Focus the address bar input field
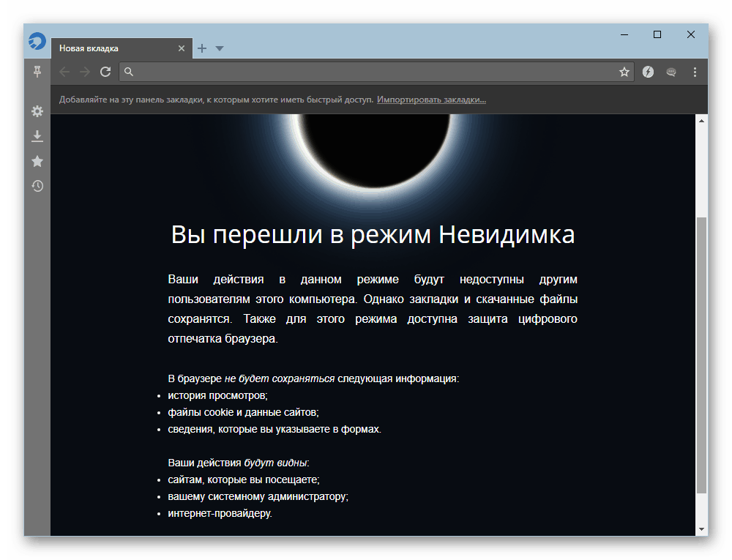The width and height of the screenshot is (732, 560). click(x=376, y=72)
